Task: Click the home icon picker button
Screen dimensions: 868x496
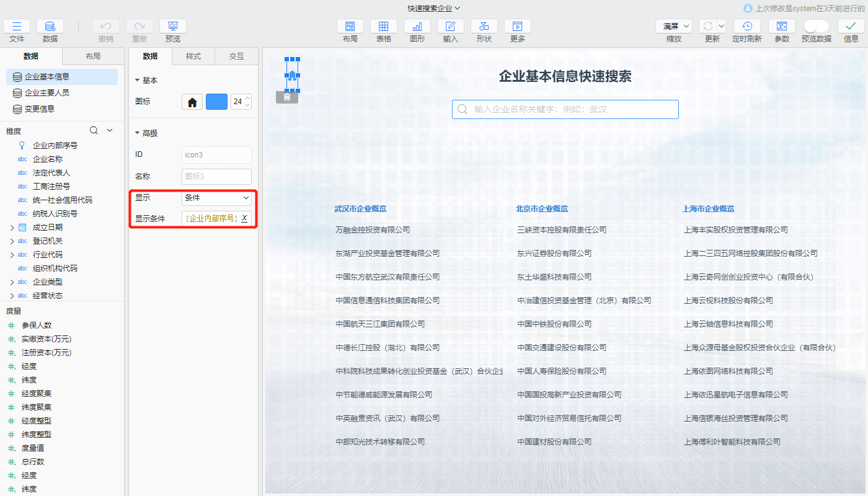Action: pos(192,102)
